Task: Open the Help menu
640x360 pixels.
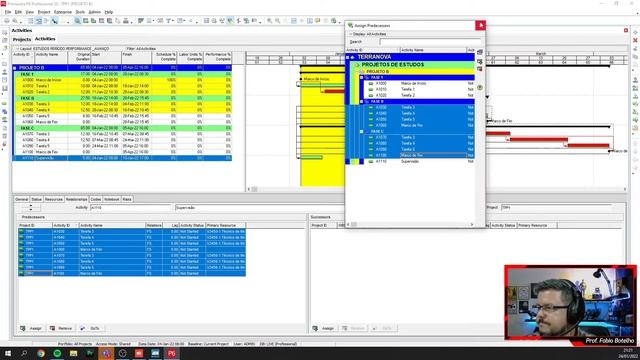Action: click(109, 12)
